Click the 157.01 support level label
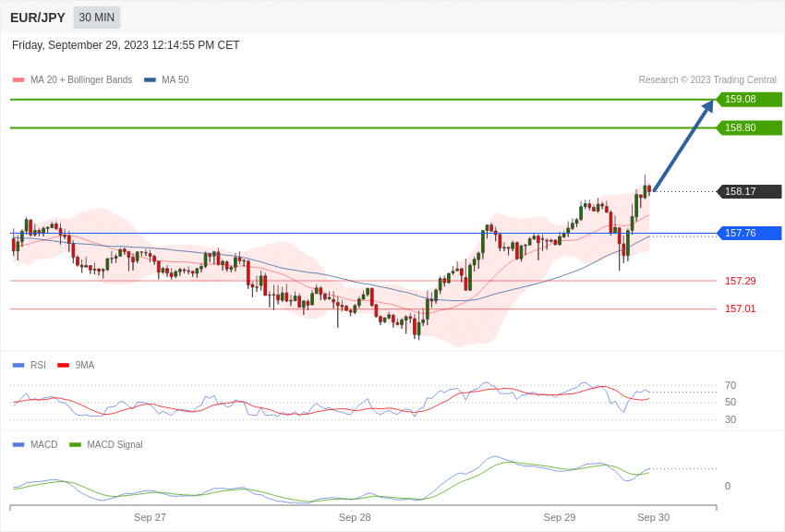Screen dimensions: 785x532 tap(741, 308)
